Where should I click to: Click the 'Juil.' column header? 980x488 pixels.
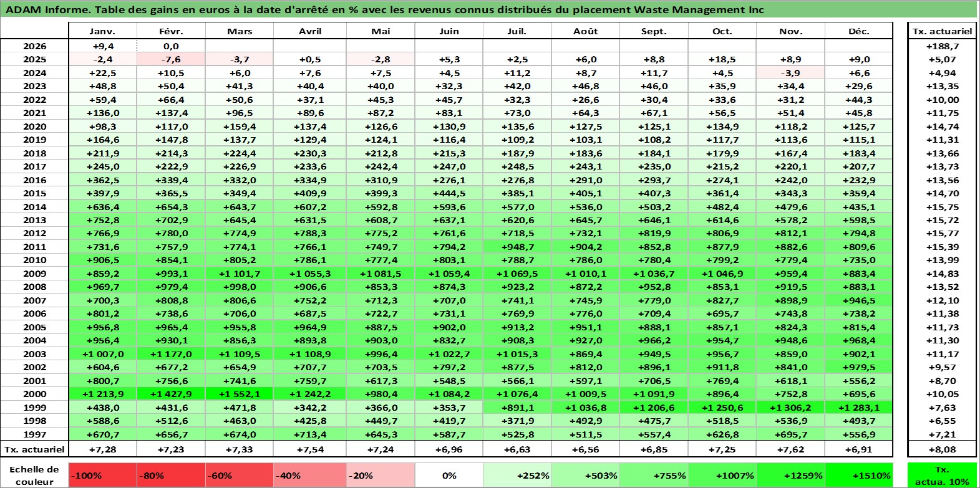pos(517,31)
